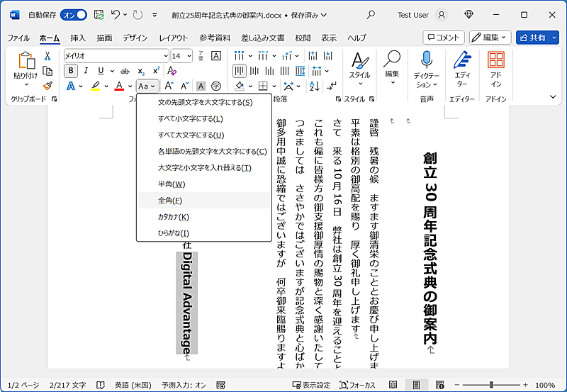This screenshot has width=567, height=392.
Task: Click the 共有 (Share) button
Action: tap(537, 37)
